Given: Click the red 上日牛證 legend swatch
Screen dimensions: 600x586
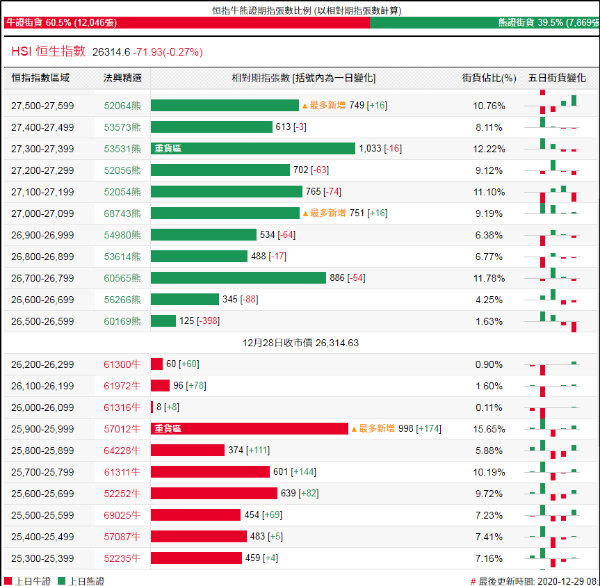Looking at the screenshot, I should (8, 581).
